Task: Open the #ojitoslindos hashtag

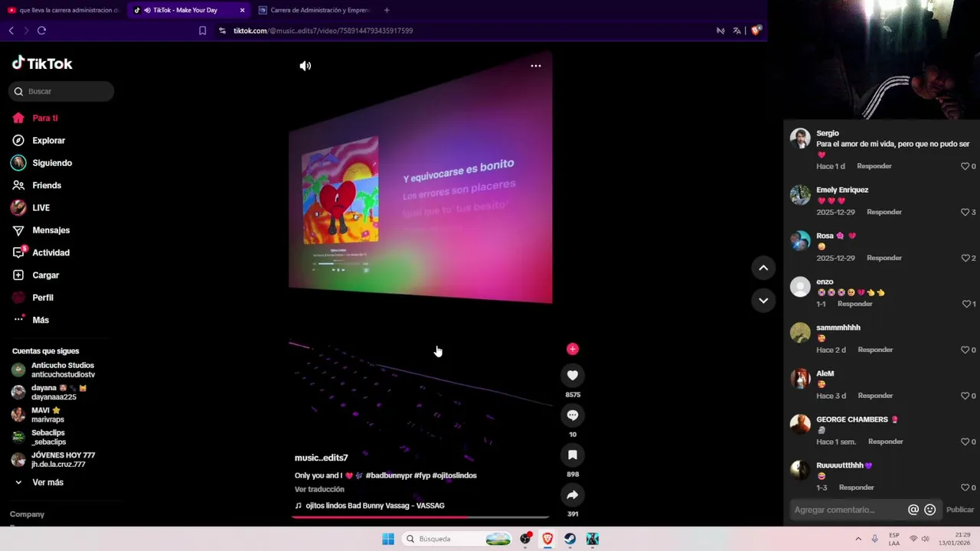Action: (x=454, y=475)
